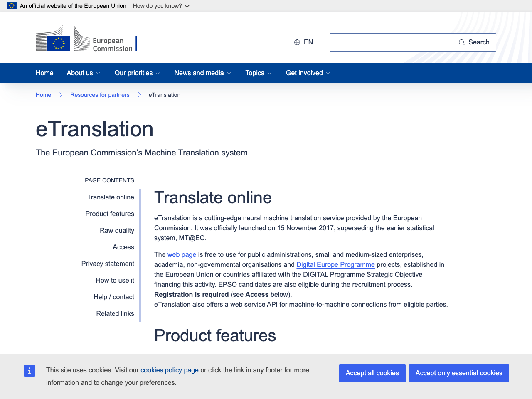This screenshot has height=399, width=532.
Task: Jump to How to use it section
Action: pyautogui.click(x=115, y=280)
